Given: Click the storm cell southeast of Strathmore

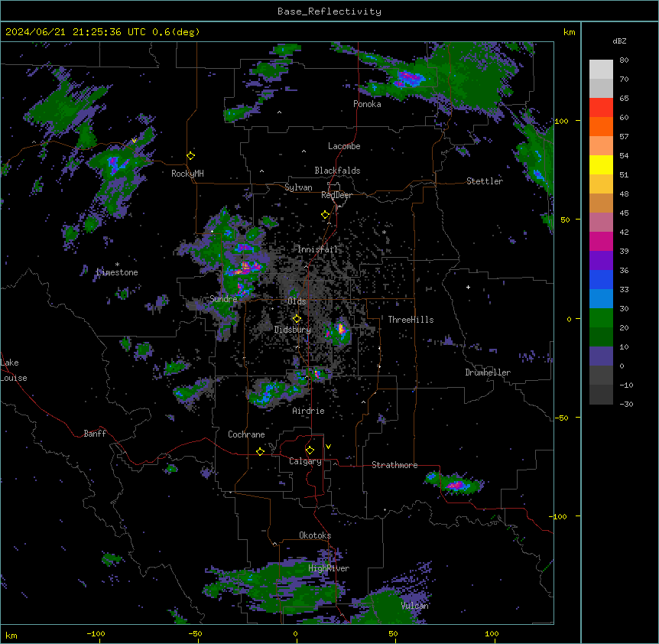Looking at the screenshot, I should tap(456, 485).
